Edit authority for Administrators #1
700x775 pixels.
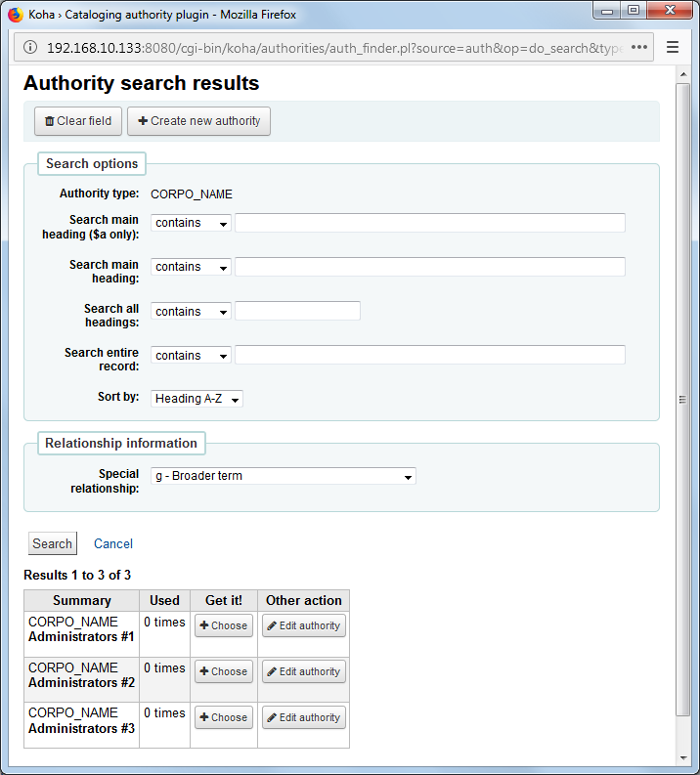coord(303,625)
